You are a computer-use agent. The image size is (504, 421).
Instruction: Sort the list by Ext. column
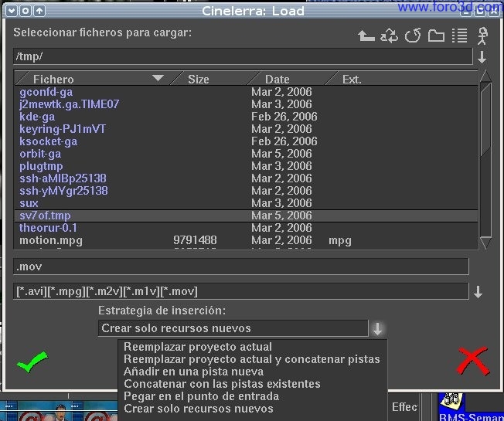351,80
